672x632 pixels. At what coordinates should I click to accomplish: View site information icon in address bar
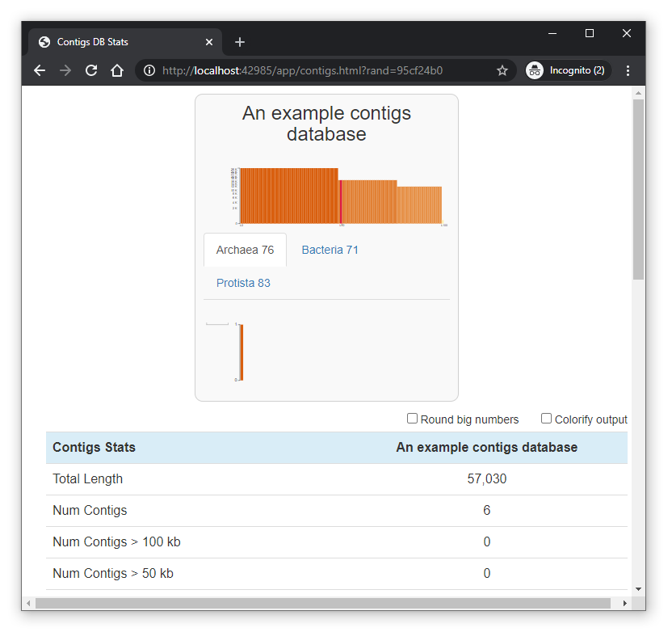pos(149,71)
